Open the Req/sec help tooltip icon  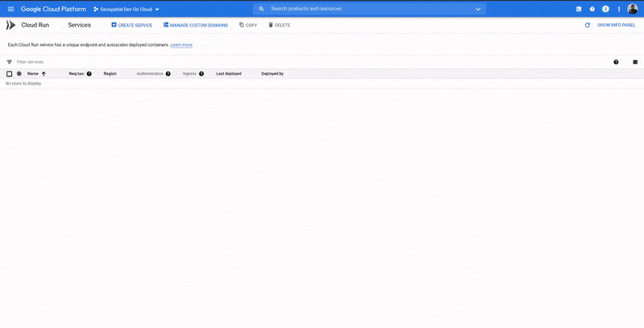(x=89, y=74)
